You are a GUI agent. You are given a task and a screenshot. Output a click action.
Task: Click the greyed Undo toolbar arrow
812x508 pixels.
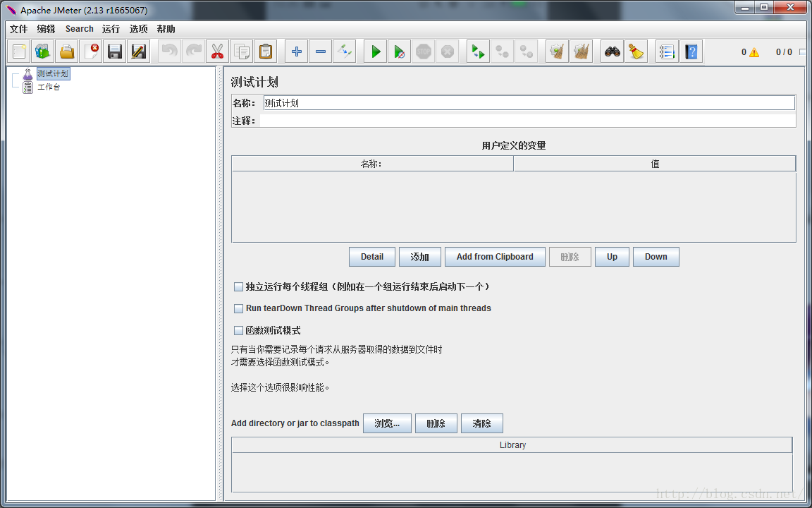click(170, 52)
